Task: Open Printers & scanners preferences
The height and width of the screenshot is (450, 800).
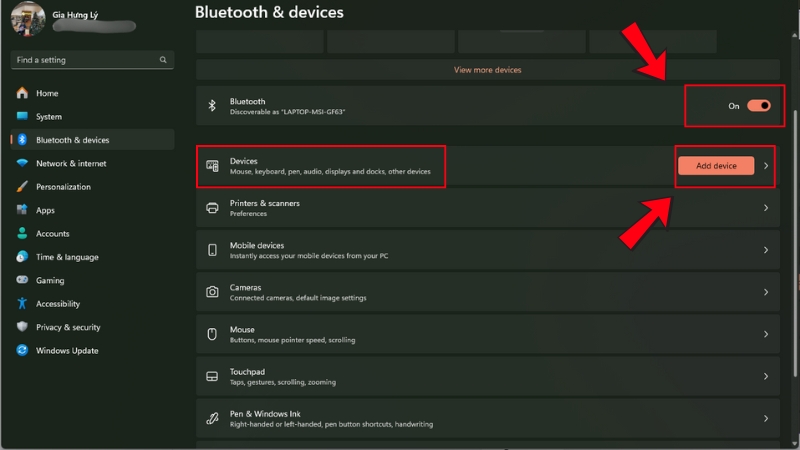Action: pyautogui.click(x=488, y=208)
